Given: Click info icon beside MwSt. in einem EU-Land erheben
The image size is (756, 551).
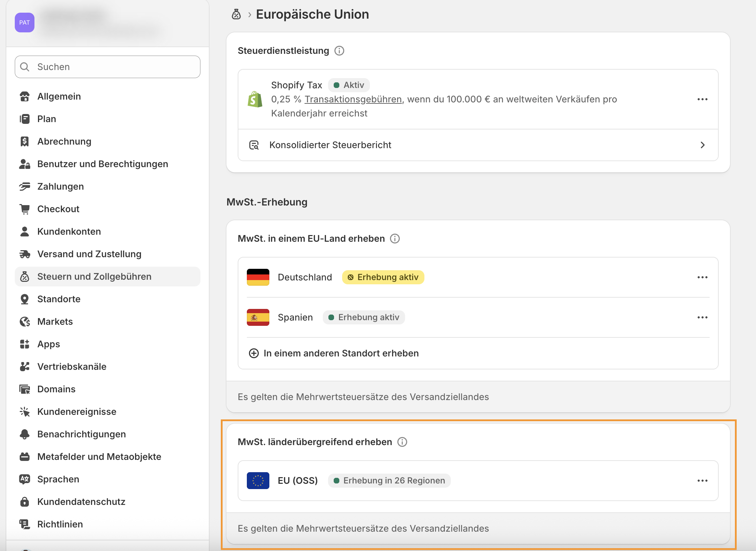Looking at the screenshot, I should (395, 239).
